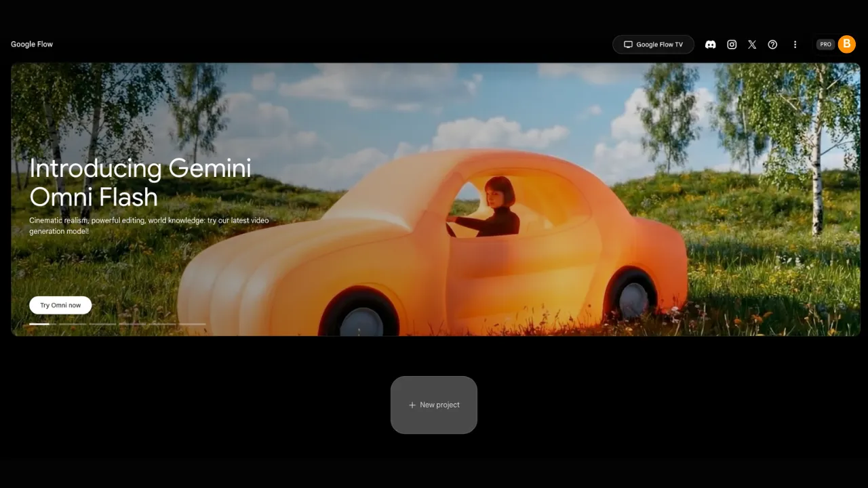
Task: Open the Instagram icon in the header
Action: (x=732, y=45)
